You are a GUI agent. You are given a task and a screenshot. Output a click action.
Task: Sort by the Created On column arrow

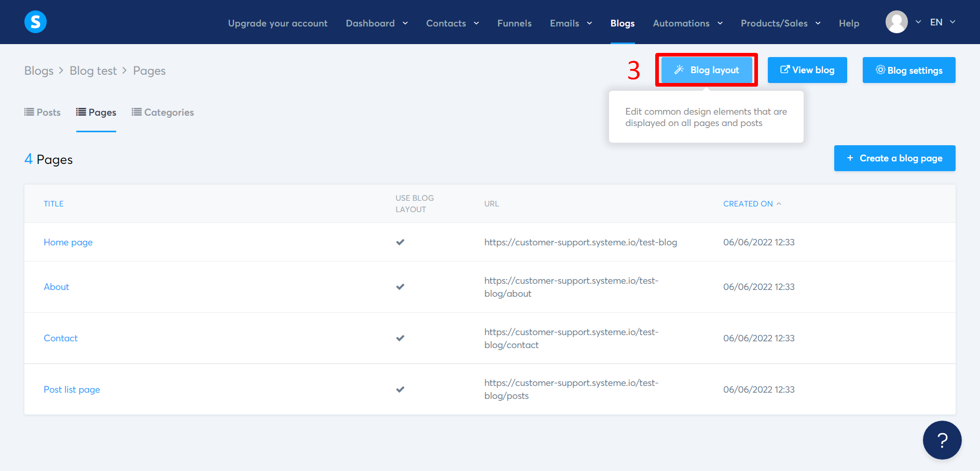click(778, 203)
